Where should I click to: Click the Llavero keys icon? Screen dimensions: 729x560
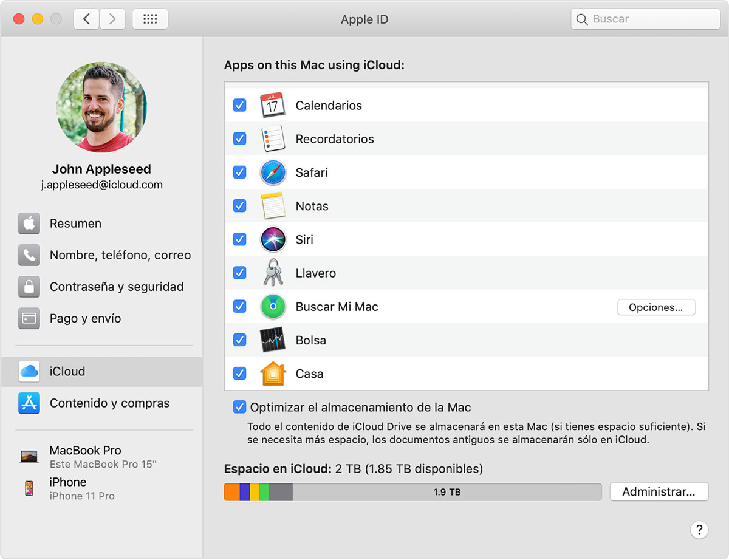point(273,273)
